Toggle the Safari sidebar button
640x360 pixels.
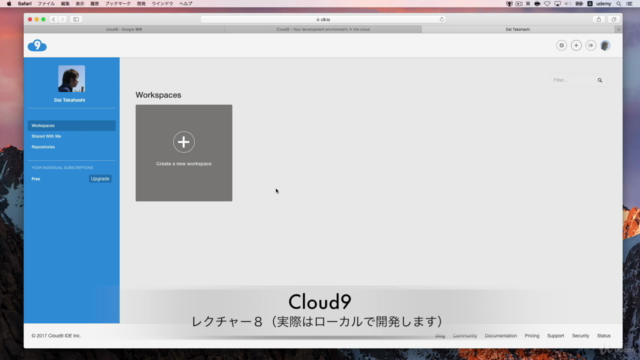tap(76, 19)
